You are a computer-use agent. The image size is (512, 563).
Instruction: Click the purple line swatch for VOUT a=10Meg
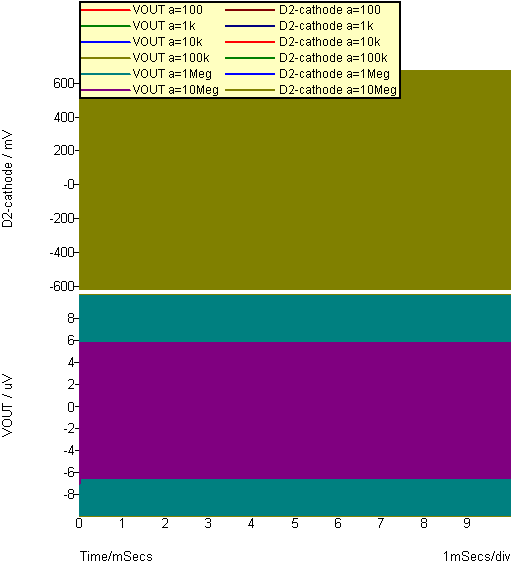106,90
